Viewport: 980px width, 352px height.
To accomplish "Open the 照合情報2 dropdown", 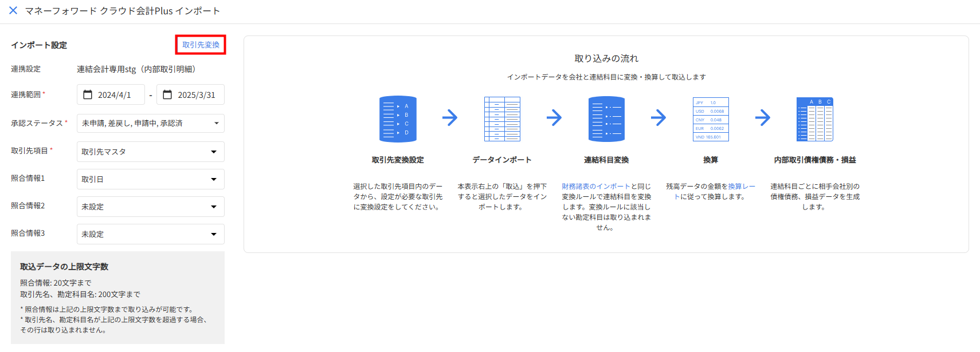I will (x=151, y=207).
